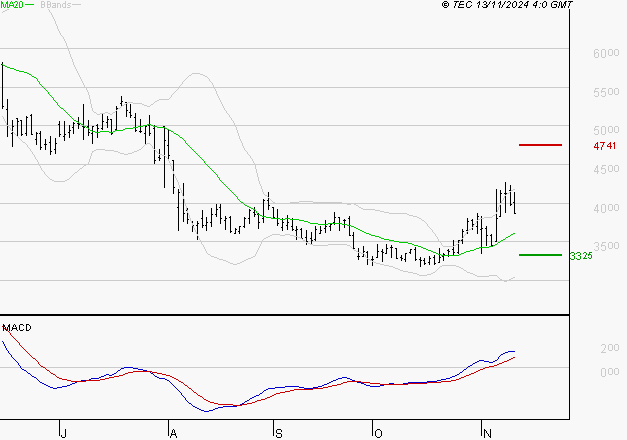Viewport: 627px width, 440px height.
Task: Click the J month marker on time axis
Action: coord(63,434)
